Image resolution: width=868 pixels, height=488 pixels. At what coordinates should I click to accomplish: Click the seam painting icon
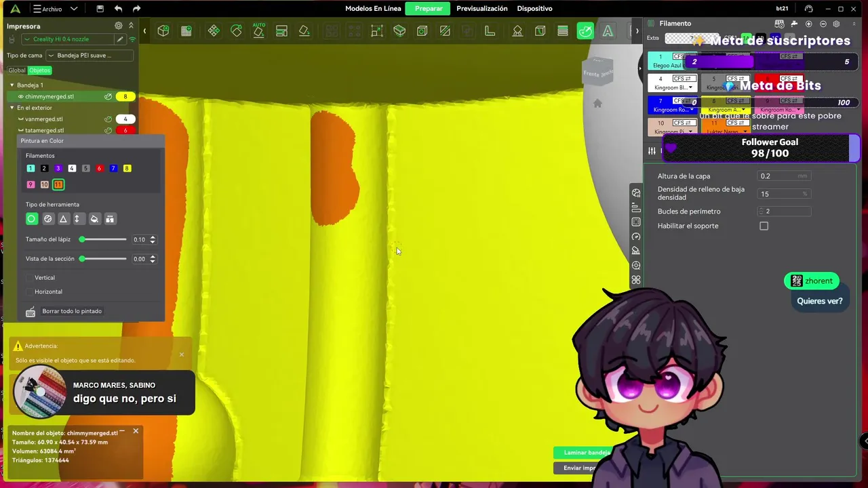point(540,30)
